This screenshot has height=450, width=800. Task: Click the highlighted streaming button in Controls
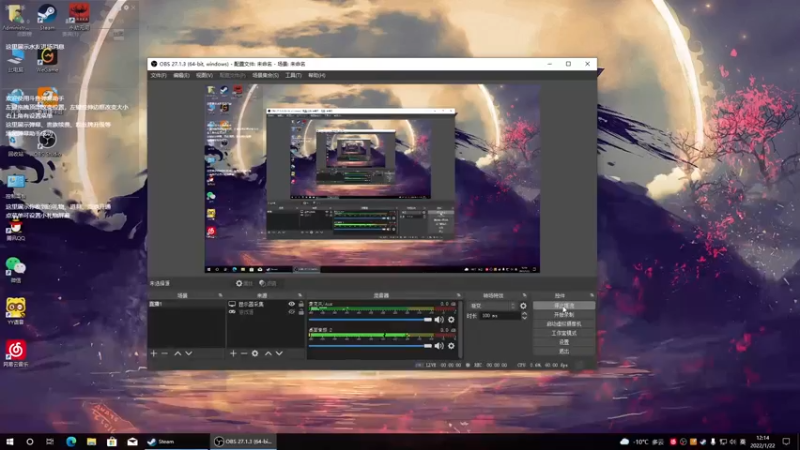click(564, 306)
